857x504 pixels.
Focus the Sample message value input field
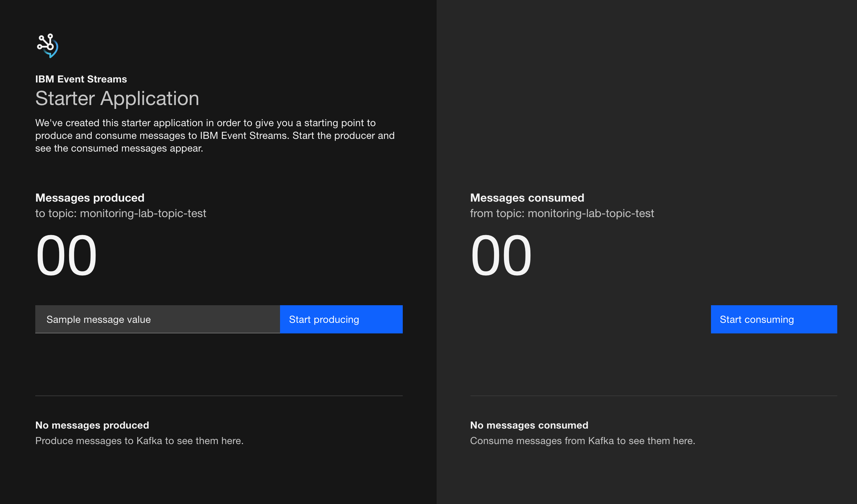[x=158, y=319]
